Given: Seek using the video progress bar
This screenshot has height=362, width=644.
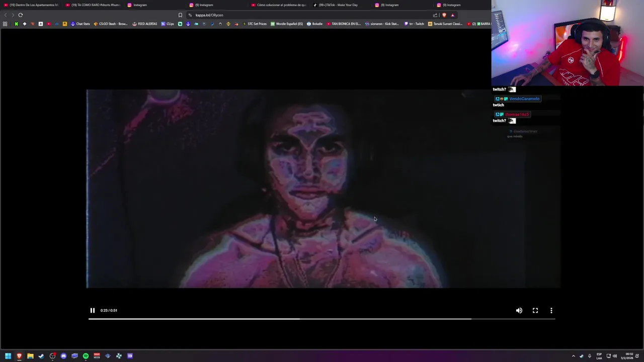Looking at the screenshot, I should pos(322,319).
